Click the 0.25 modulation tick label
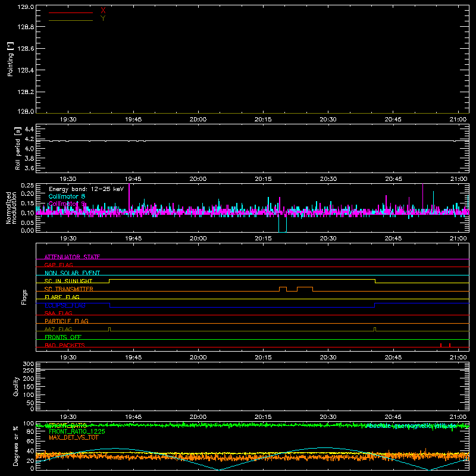The width and height of the screenshot is (476, 476). click(27, 186)
